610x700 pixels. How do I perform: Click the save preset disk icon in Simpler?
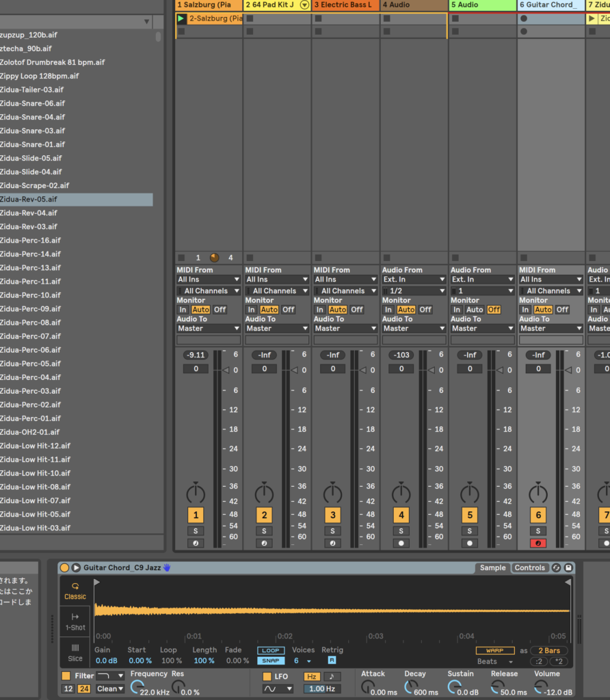(x=568, y=568)
